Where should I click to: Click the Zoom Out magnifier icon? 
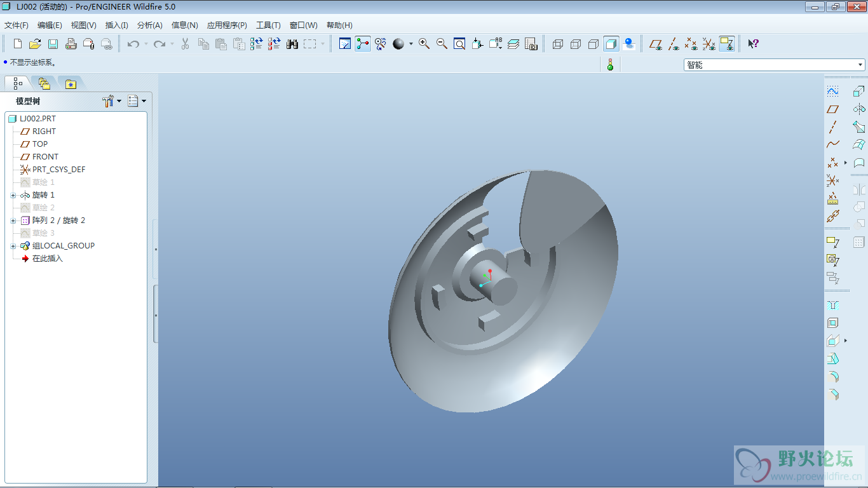442,44
